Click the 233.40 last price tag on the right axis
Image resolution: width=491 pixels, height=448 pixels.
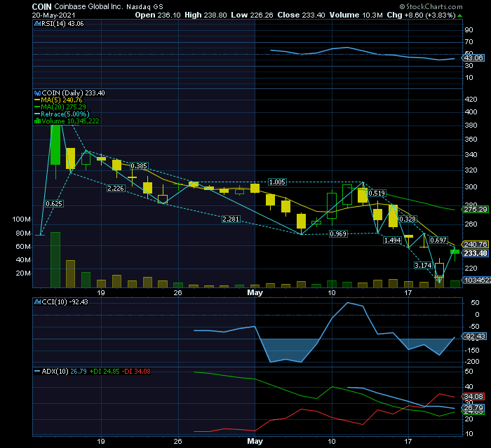pos(476,253)
